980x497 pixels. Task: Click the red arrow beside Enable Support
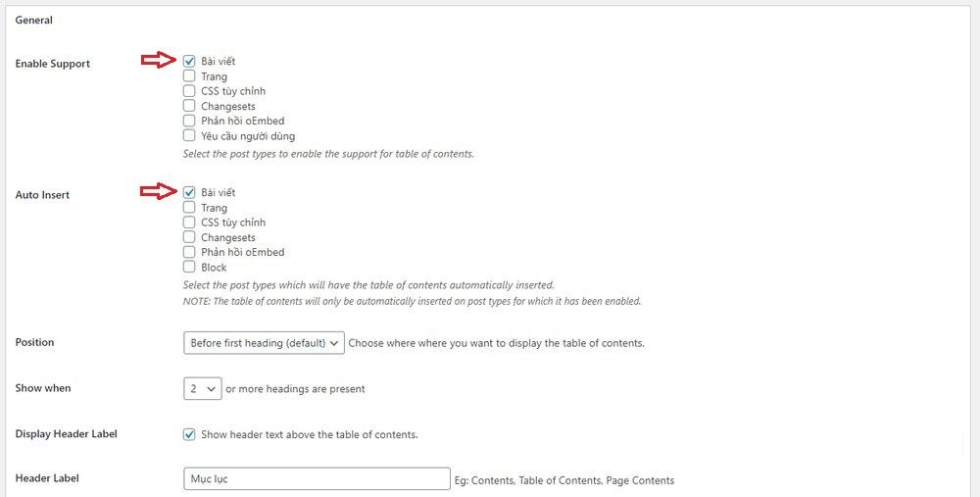point(157,61)
